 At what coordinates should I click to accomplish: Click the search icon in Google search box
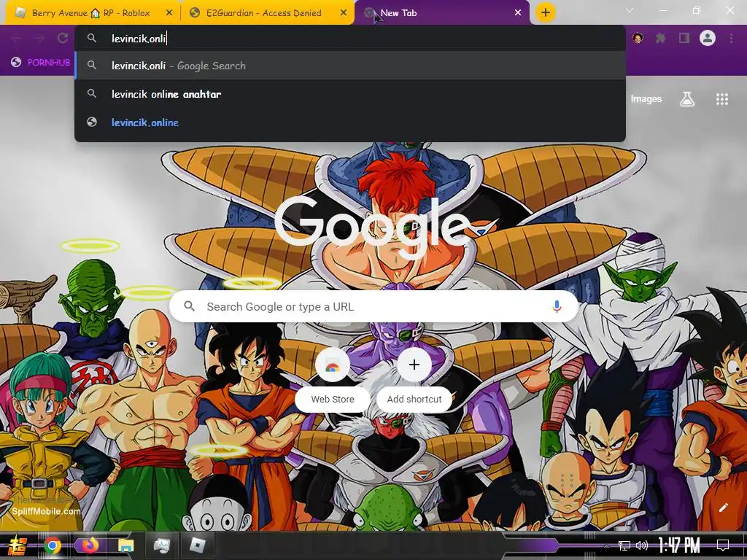coord(189,306)
